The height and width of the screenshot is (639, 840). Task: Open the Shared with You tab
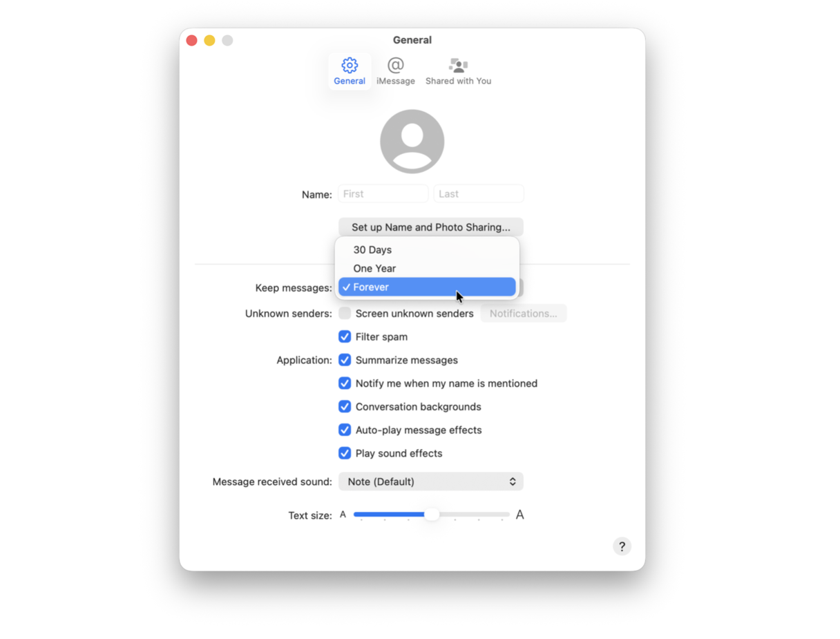(458, 69)
